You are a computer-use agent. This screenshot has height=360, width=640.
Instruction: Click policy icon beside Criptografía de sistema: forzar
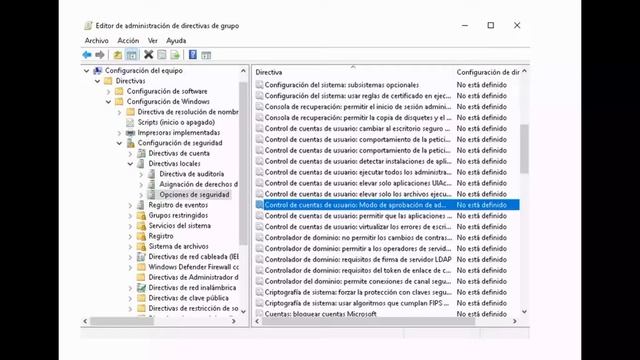[259, 292]
